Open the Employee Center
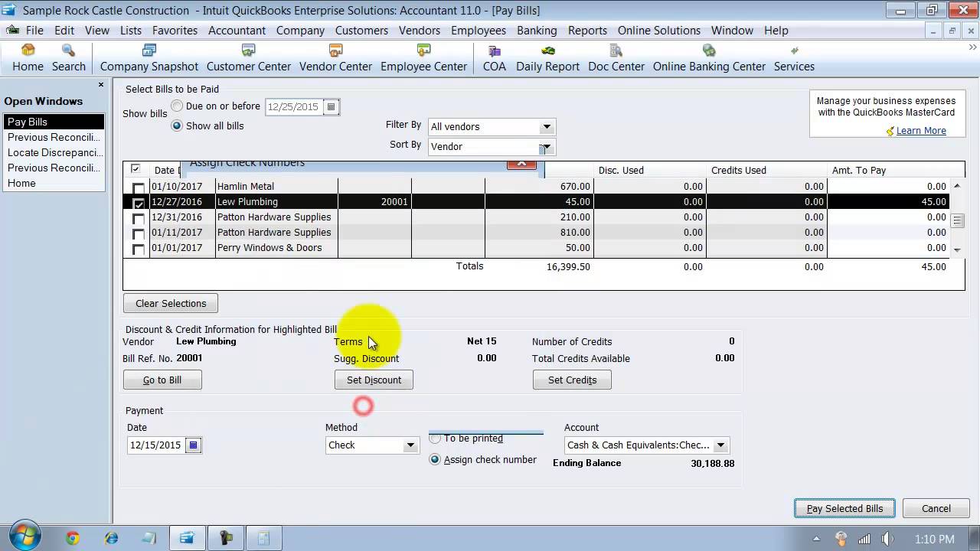Viewport: 980px width, 551px height. pyautogui.click(x=423, y=58)
